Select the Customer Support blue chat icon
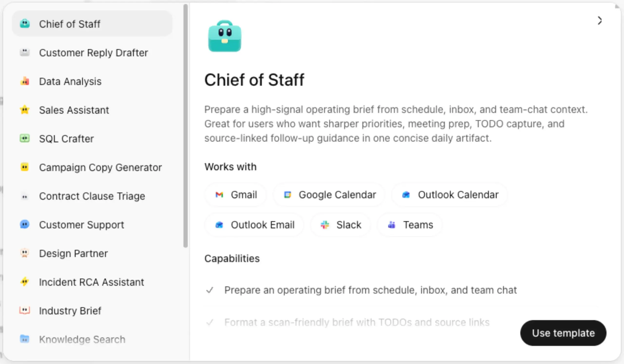624x364 pixels. [x=25, y=224]
